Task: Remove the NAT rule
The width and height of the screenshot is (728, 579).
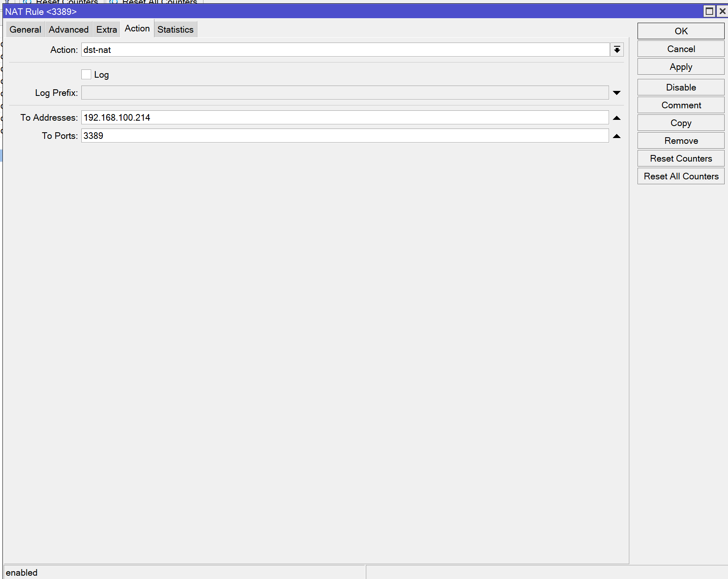Action: coord(681,141)
